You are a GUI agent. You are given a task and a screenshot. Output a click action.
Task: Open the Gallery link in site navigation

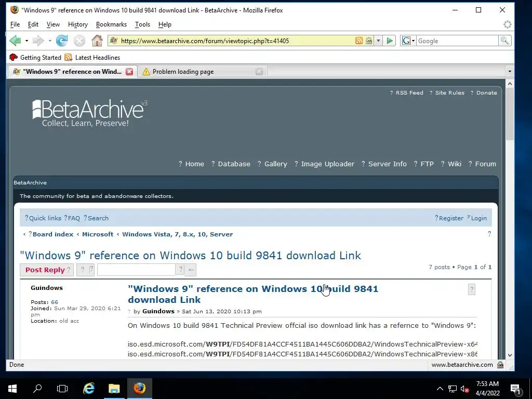point(275,164)
